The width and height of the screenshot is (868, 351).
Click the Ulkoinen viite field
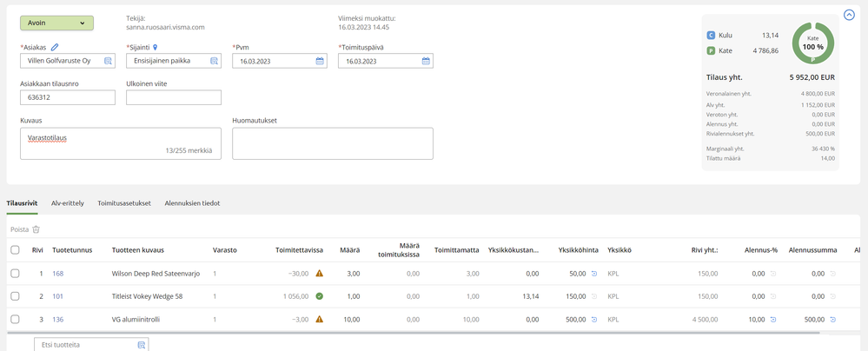174,97
